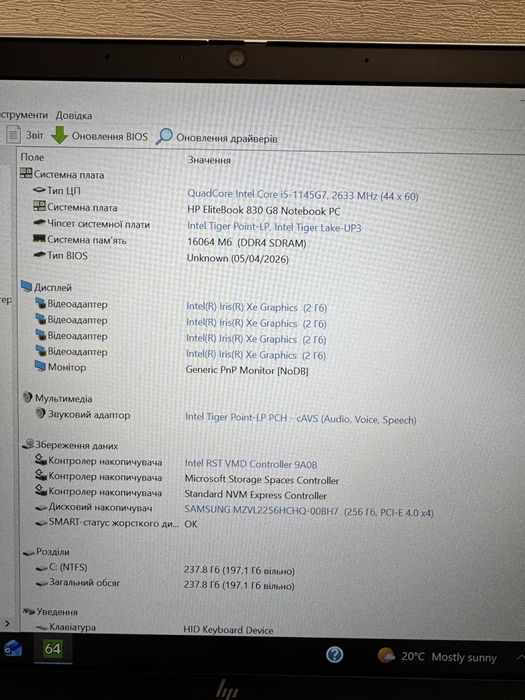Image resolution: width=525 pixels, height=700 pixels.
Task: Select the Уведення group header
Action: point(50,612)
